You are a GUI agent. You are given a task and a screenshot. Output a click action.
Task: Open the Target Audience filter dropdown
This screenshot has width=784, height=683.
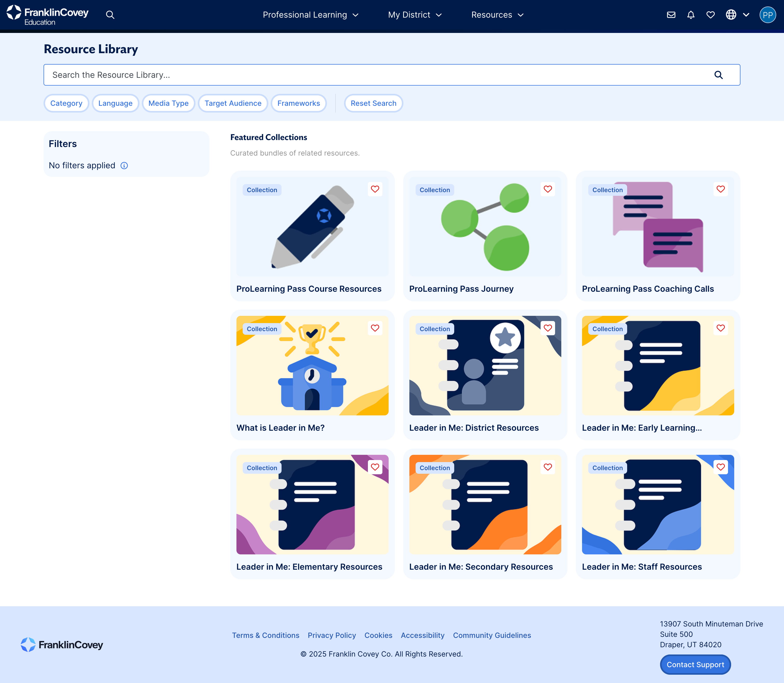233,103
